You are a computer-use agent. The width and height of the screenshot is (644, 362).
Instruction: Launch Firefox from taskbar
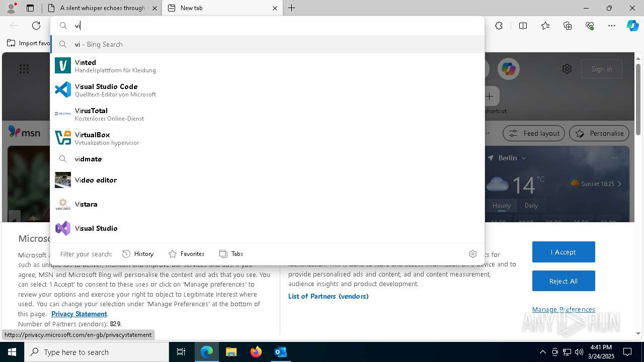click(256, 352)
